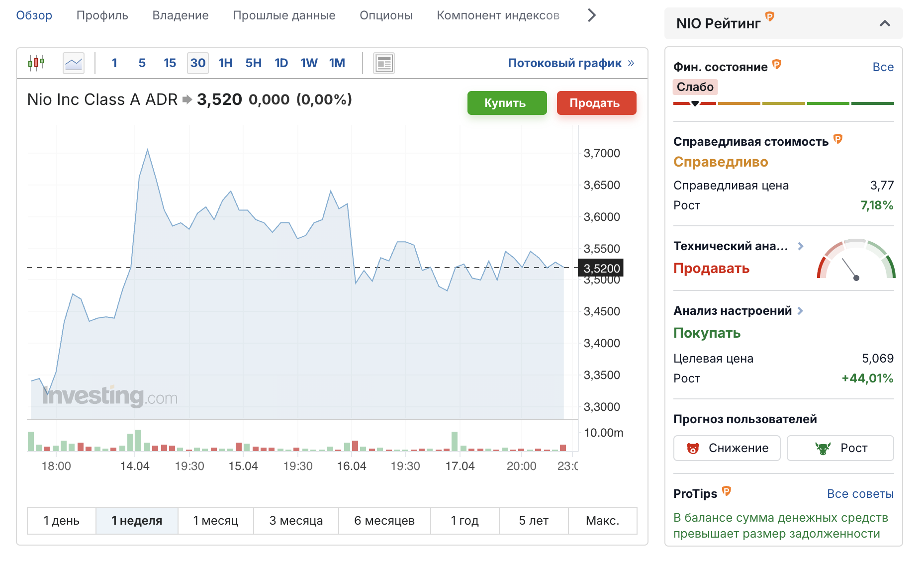Click the Pro badge beside Фин. состояние
Viewport: 924px width, 562px height.
click(x=777, y=64)
